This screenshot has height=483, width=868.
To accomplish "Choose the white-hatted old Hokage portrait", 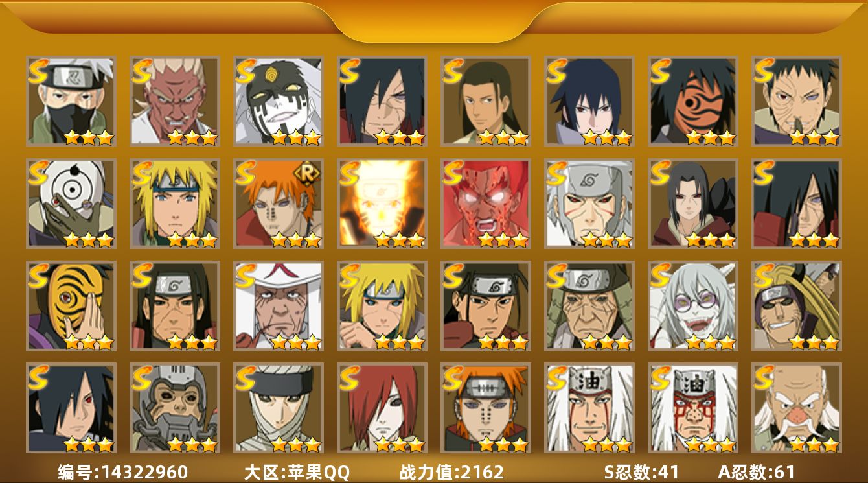I will click(278, 306).
